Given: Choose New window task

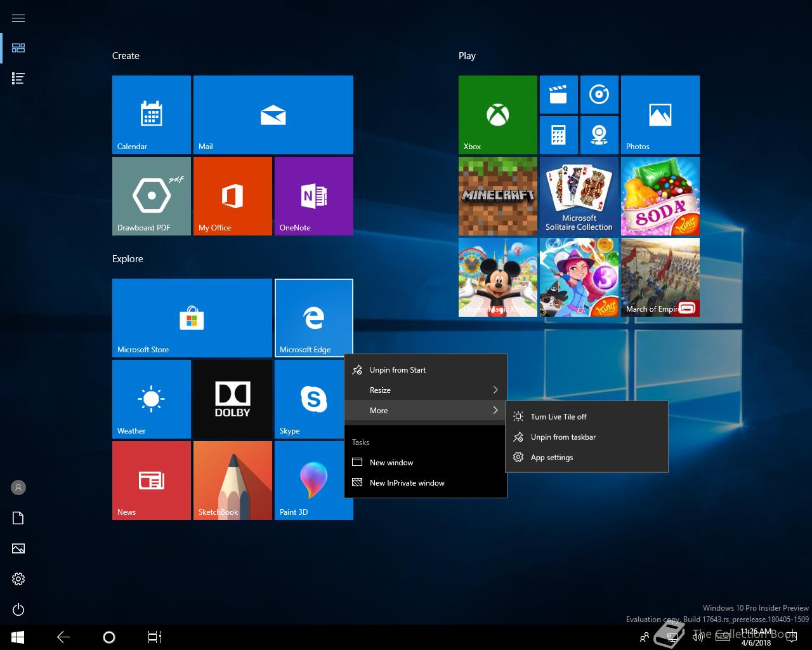Looking at the screenshot, I should point(426,463).
